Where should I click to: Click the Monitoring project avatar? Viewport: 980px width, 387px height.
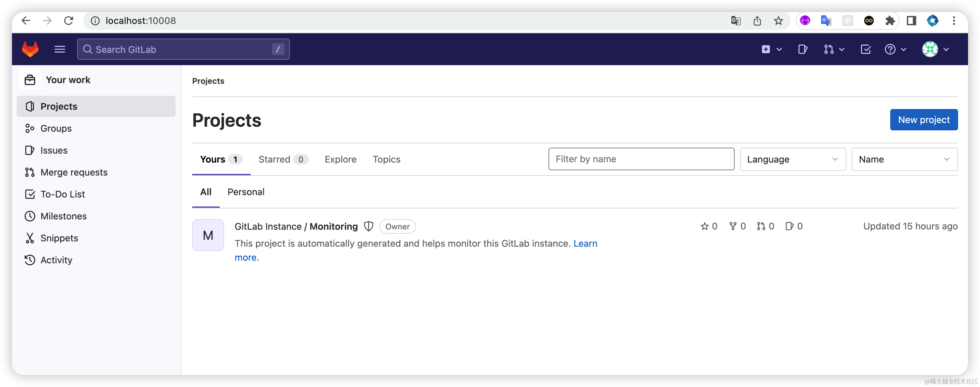tap(208, 235)
